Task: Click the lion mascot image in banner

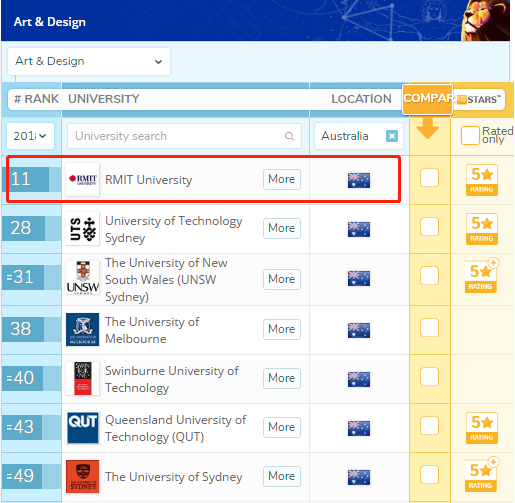Action: 485,20
